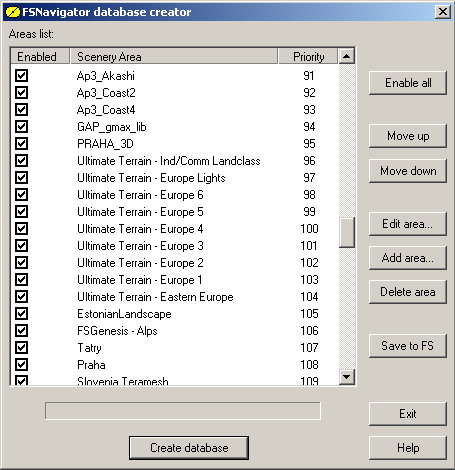Click the database creation progress bar
The width and height of the screenshot is (455, 470).
[183, 411]
